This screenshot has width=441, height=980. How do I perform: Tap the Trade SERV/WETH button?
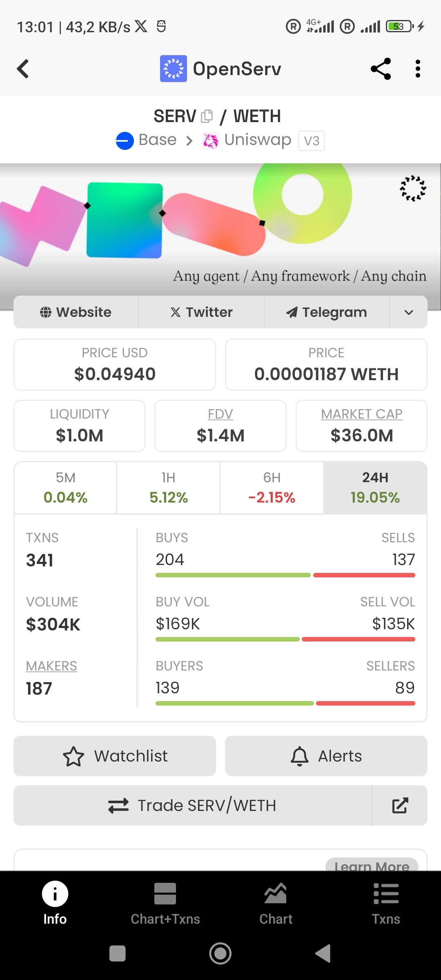click(193, 805)
